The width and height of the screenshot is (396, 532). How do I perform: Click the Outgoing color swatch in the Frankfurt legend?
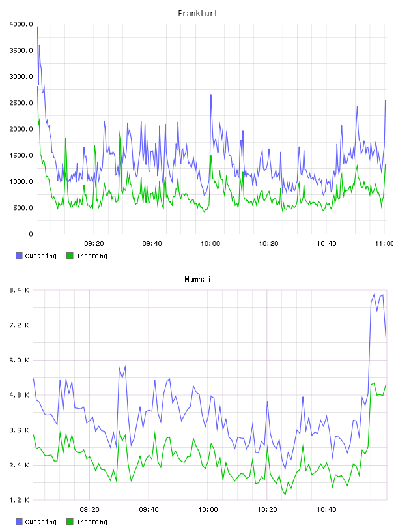pos(19,256)
